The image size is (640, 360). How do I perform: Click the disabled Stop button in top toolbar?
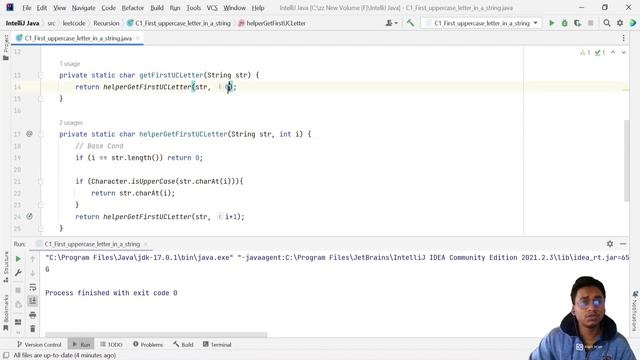click(x=590, y=23)
